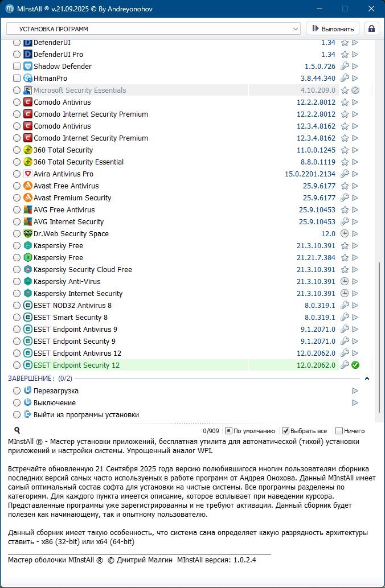Image resolution: width=385 pixels, height=588 pixels.
Task: Click the star icon for 360 Total Security
Action: tap(345, 150)
